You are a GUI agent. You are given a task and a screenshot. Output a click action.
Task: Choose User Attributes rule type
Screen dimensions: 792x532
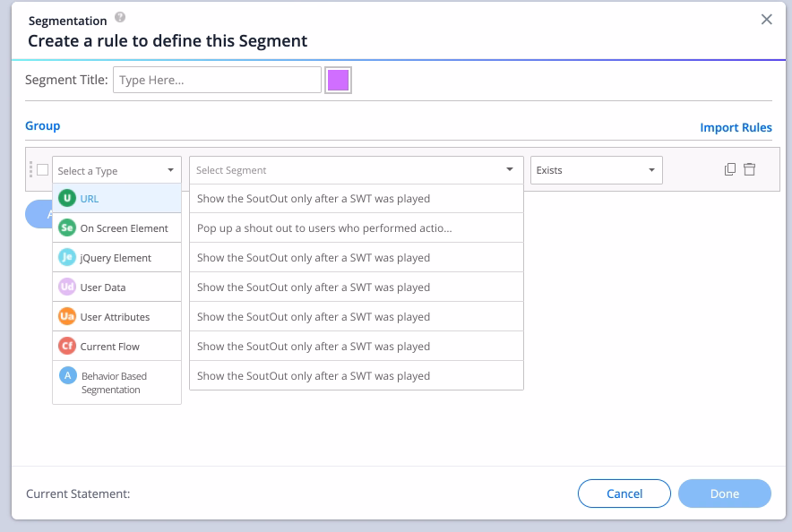[x=116, y=316]
